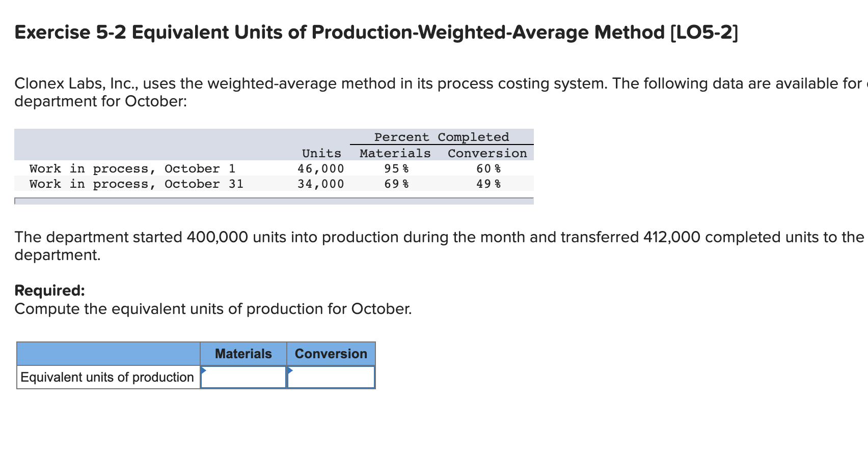Click the 95% materials value
This screenshot has width=868, height=460.
tap(396, 168)
